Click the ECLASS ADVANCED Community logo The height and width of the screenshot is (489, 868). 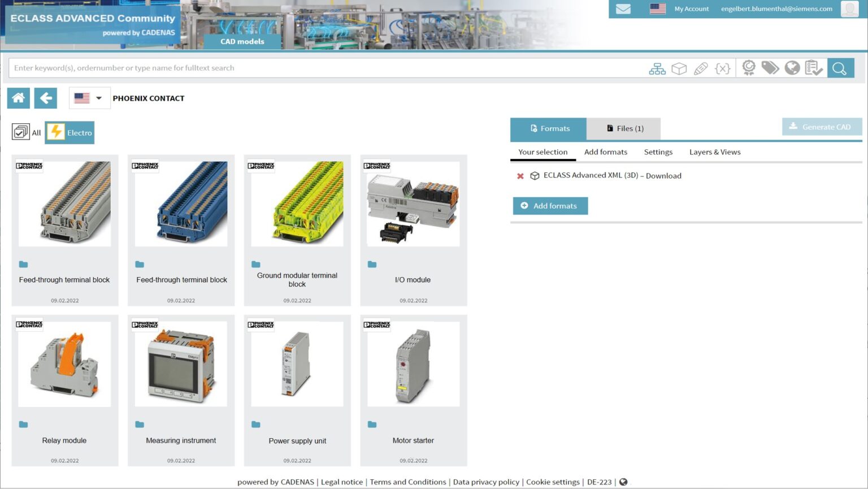coord(93,24)
